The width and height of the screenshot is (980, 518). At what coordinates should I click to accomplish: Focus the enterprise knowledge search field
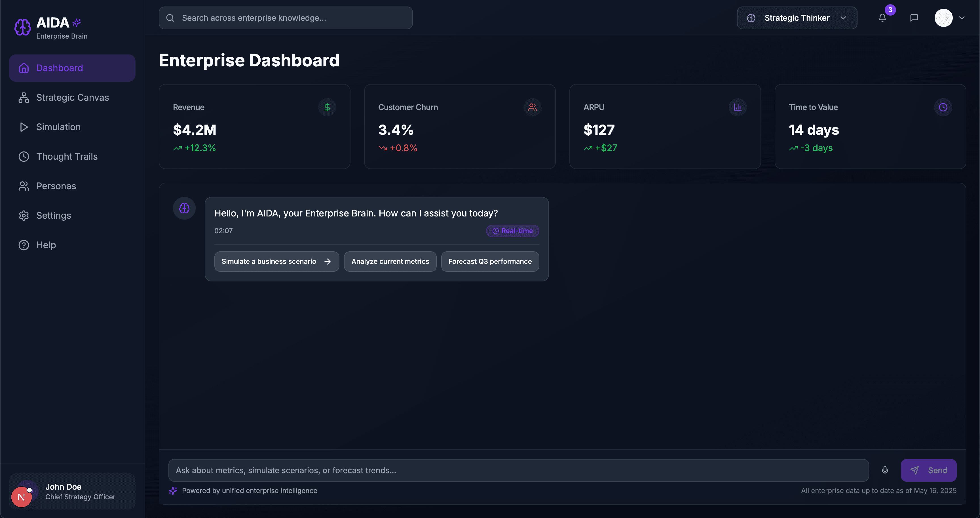285,18
